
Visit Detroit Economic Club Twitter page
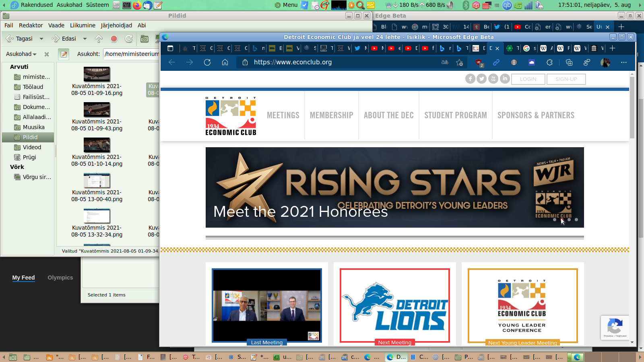tap(482, 79)
